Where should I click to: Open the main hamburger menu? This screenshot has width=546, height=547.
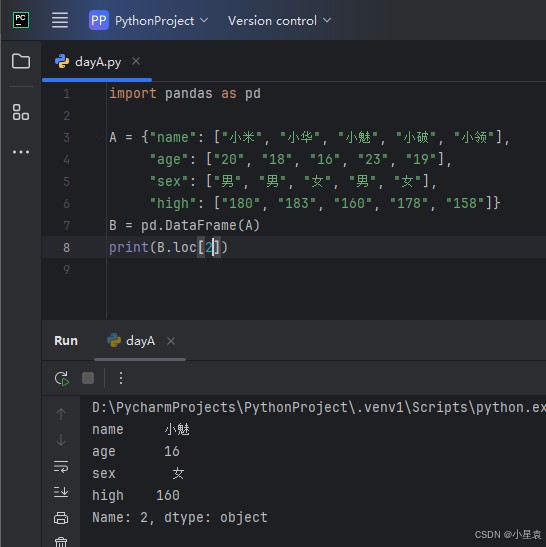click(x=60, y=20)
